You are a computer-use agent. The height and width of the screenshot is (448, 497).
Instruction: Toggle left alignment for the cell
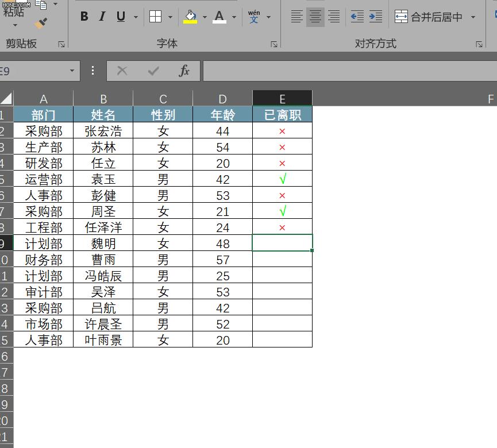[x=297, y=17]
